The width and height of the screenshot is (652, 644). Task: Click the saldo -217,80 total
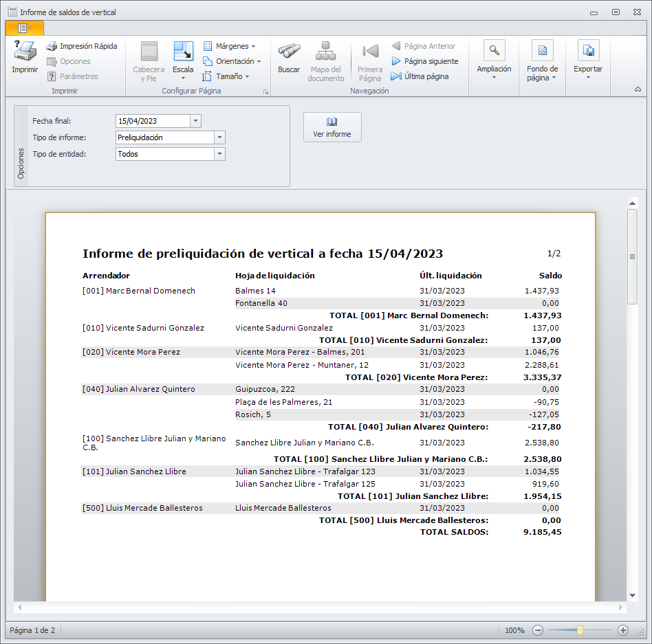[544, 427]
